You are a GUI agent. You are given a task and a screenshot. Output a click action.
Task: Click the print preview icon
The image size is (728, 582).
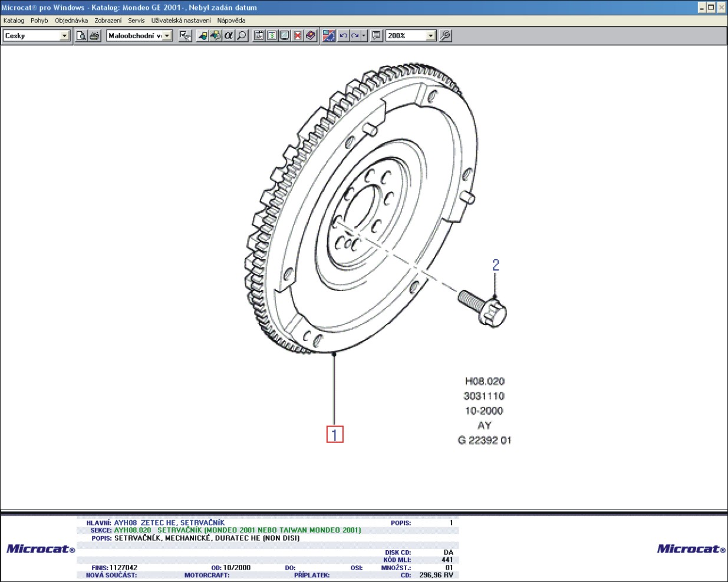[81, 36]
